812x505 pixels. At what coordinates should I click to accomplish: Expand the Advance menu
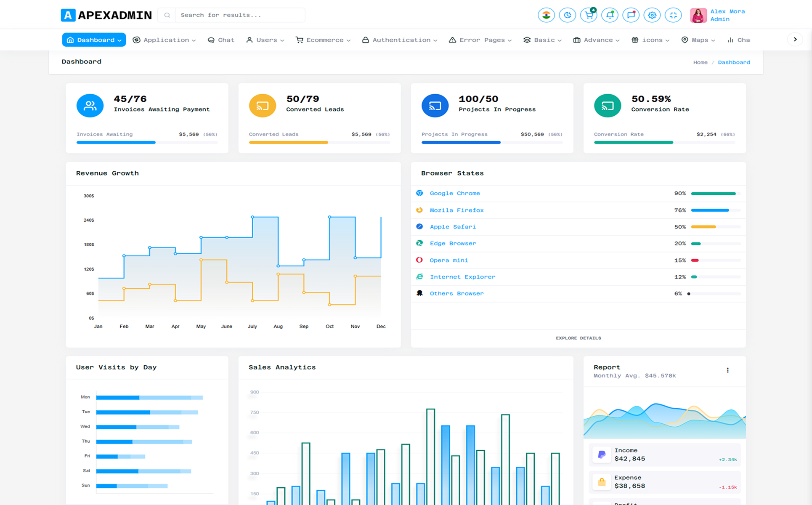tap(596, 40)
